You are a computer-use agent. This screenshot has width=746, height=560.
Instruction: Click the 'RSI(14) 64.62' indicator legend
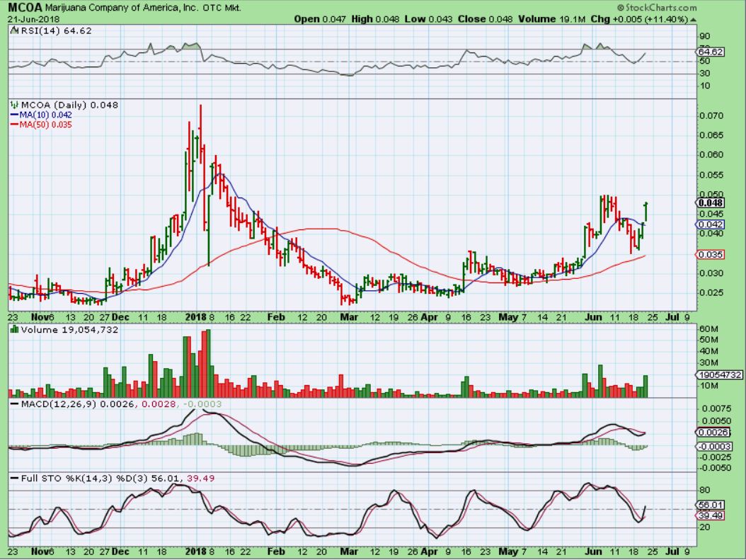(56, 31)
